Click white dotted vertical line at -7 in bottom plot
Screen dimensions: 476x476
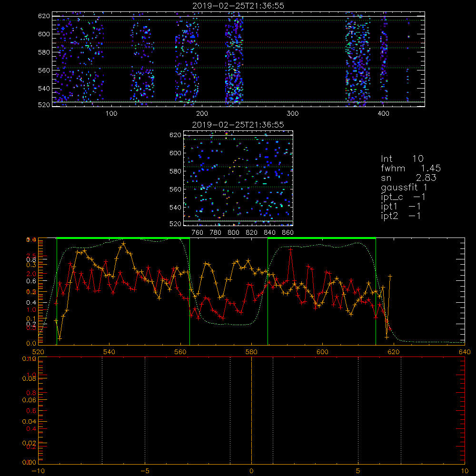(x=102, y=409)
